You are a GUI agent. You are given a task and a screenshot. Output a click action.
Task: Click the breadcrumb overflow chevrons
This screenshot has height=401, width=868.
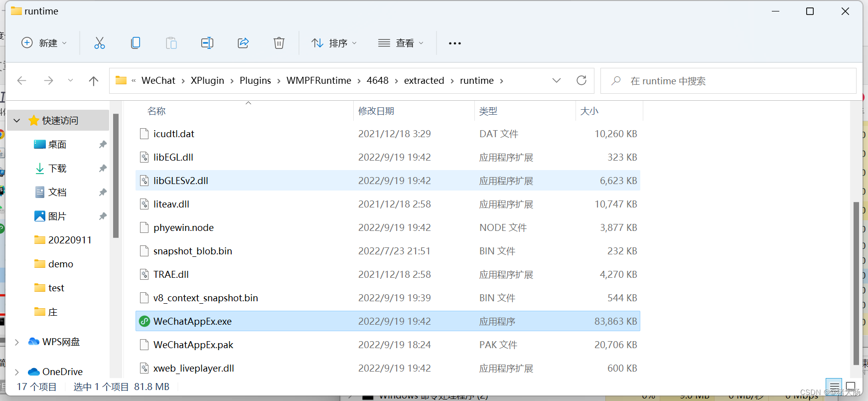(134, 81)
